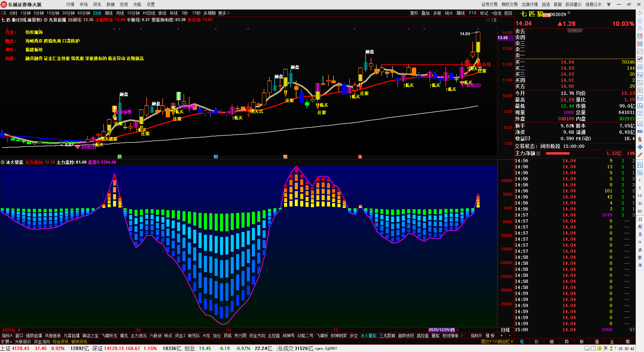Toggle 复权 price adjustment

[x=414, y=13]
